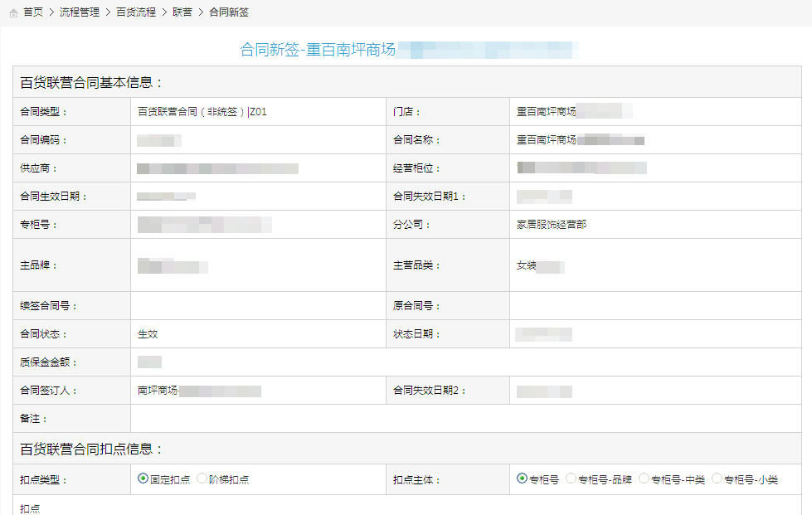Click the empty 原合同号 field
Viewport: 812px width, 515px height.
(x=655, y=306)
